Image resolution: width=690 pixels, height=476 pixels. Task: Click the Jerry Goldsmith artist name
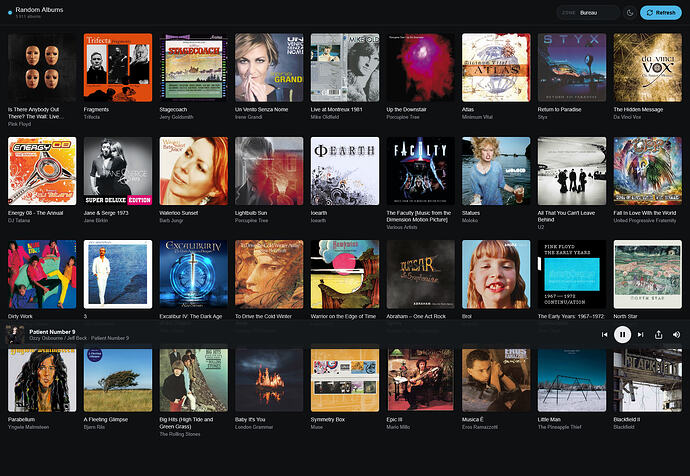176,117
